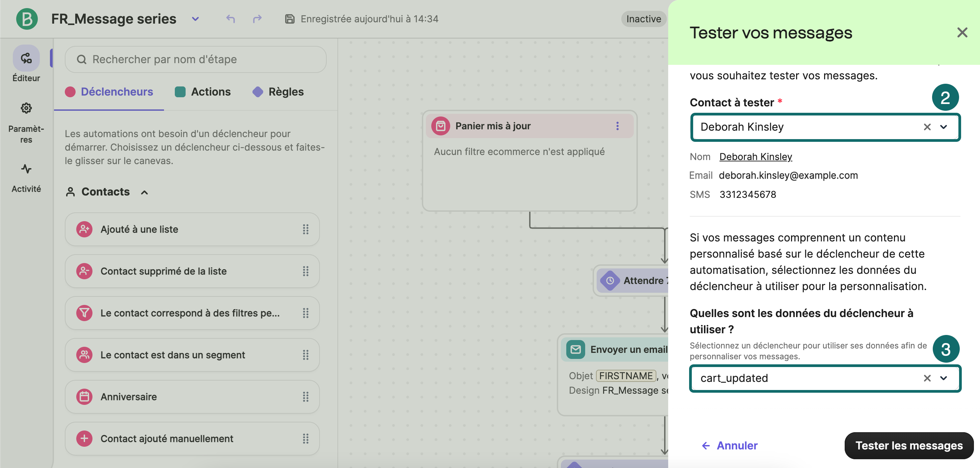Open the Deborah Kinsley contact link
980x468 pixels.
coord(756,157)
